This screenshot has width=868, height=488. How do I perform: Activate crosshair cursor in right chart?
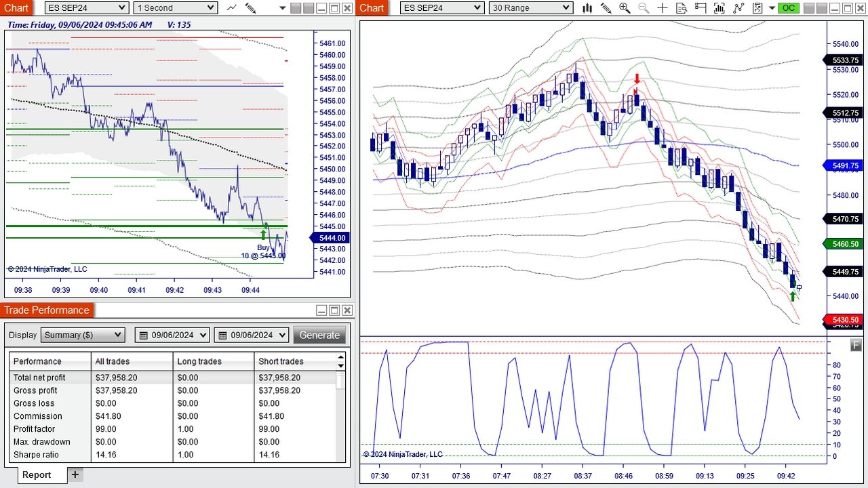click(x=663, y=8)
